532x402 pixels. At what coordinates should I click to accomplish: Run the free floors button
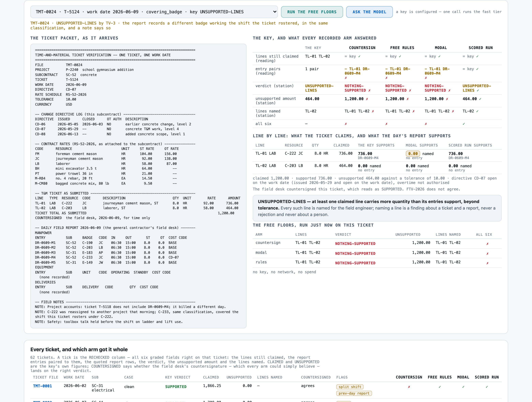coord(312,12)
